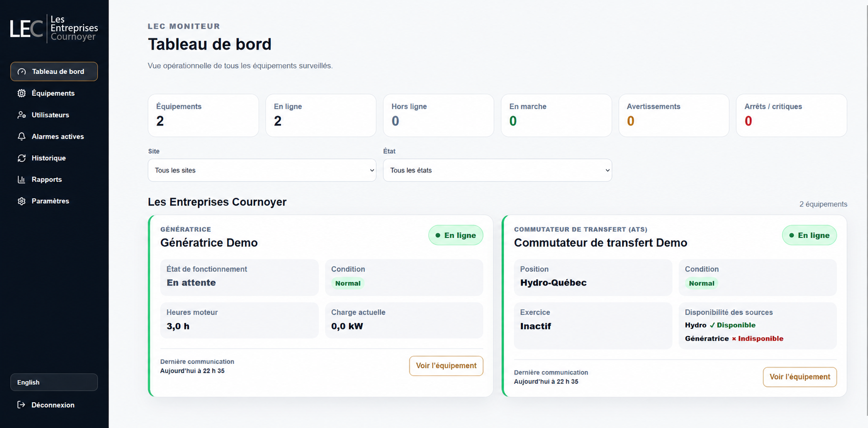Click the Équipements gear icon in sidebar
The height and width of the screenshot is (428, 868).
(x=21, y=93)
